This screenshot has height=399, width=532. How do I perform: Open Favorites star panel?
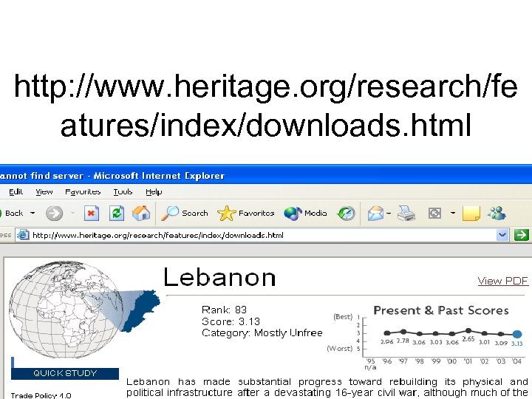pyautogui.click(x=245, y=214)
